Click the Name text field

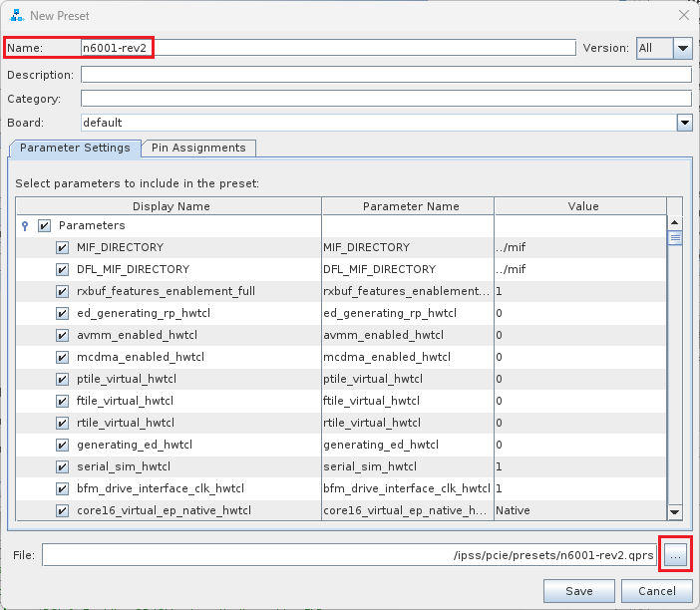pyautogui.click(x=329, y=48)
